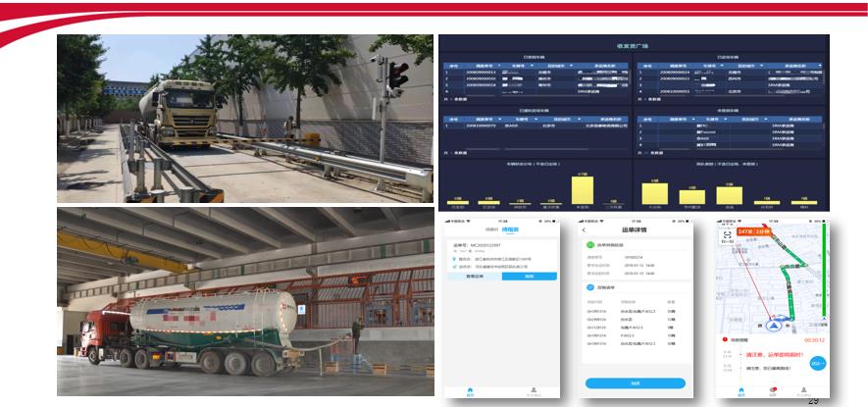This screenshot has width=868, height=407.
Task: Click the red alert icon below the map
Action: (725, 340)
